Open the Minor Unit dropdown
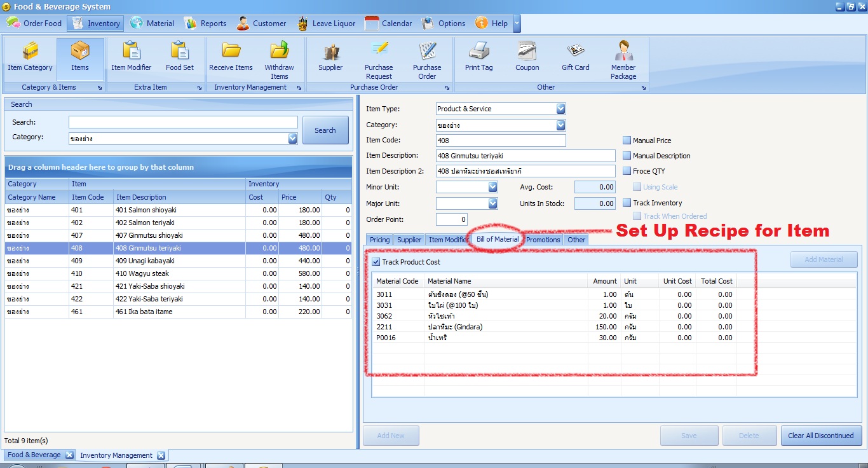 click(493, 187)
